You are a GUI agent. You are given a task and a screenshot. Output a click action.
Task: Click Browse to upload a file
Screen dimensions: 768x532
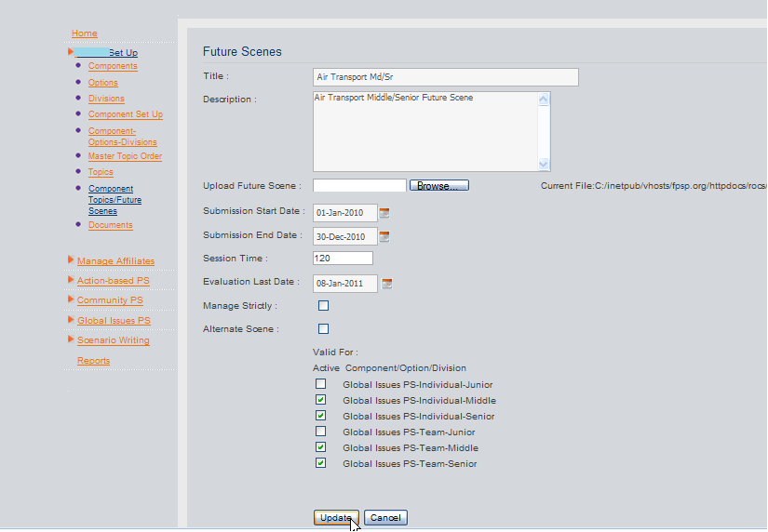pyautogui.click(x=438, y=186)
